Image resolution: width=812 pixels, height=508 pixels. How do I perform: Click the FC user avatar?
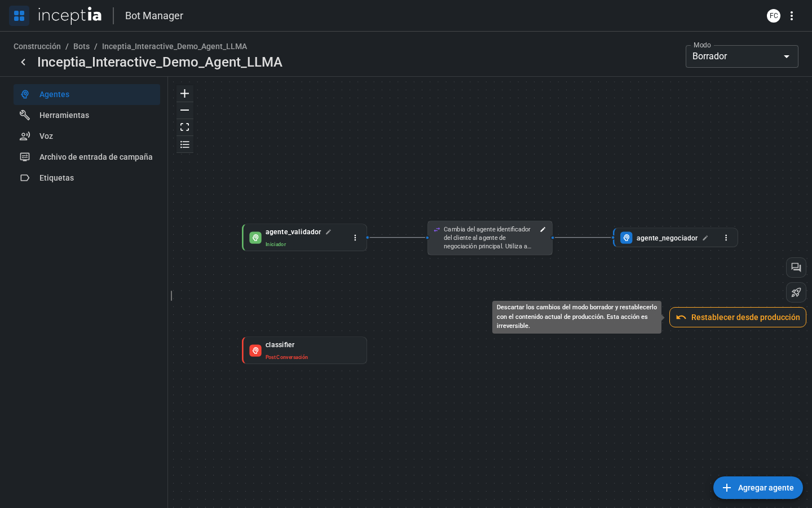(774, 16)
